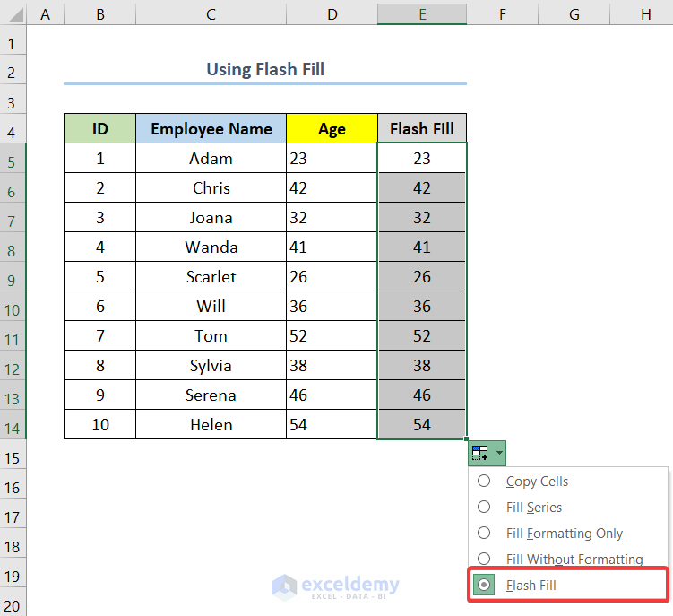Click the cell containing 'Tom'

click(x=211, y=335)
